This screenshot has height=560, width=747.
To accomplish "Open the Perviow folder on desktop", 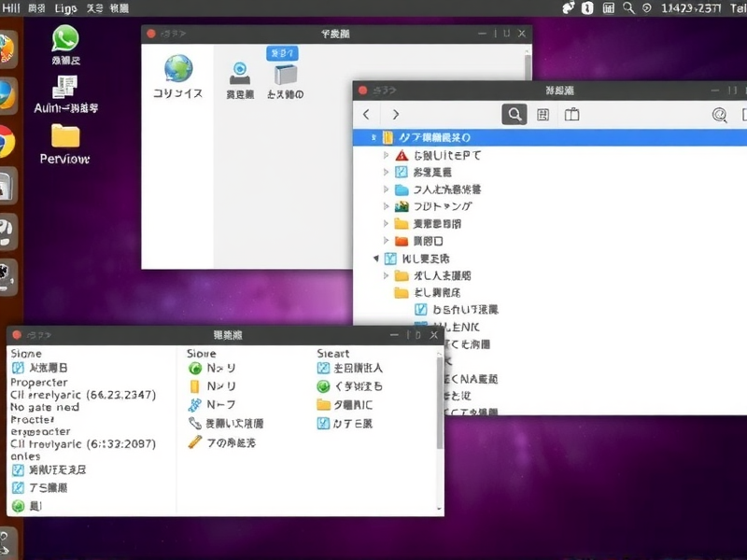I will tap(64, 136).
